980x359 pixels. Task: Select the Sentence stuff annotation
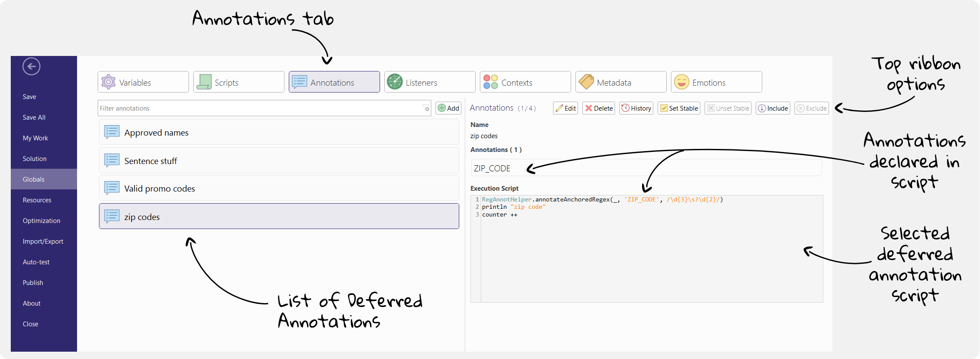point(279,161)
